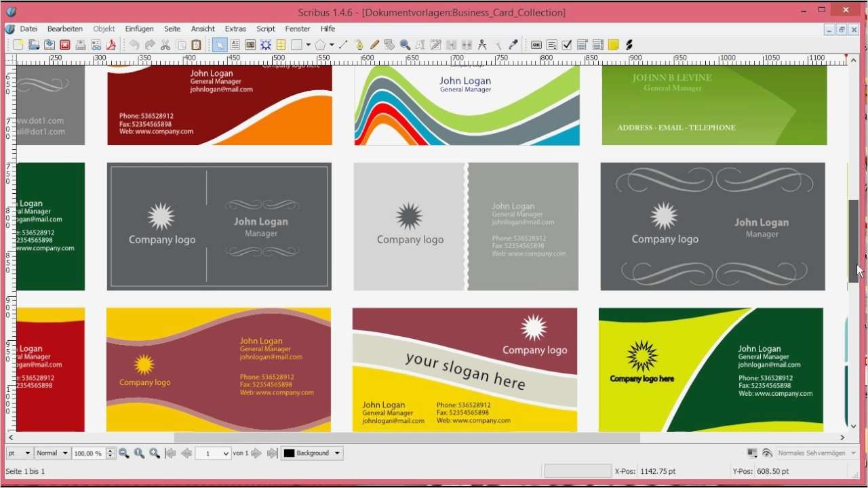
Task: Activate the Bezier curve pen tool
Action: pyautogui.click(x=359, y=45)
